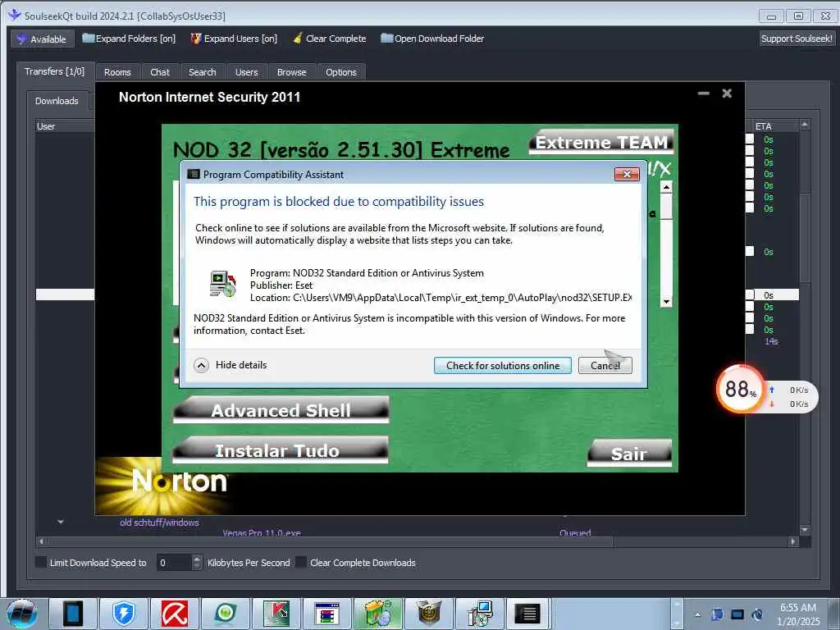This screenshot has height=630, width=840.
Task: Enable the Limit Download Speed to checkbox
Action: pos(41,563)
